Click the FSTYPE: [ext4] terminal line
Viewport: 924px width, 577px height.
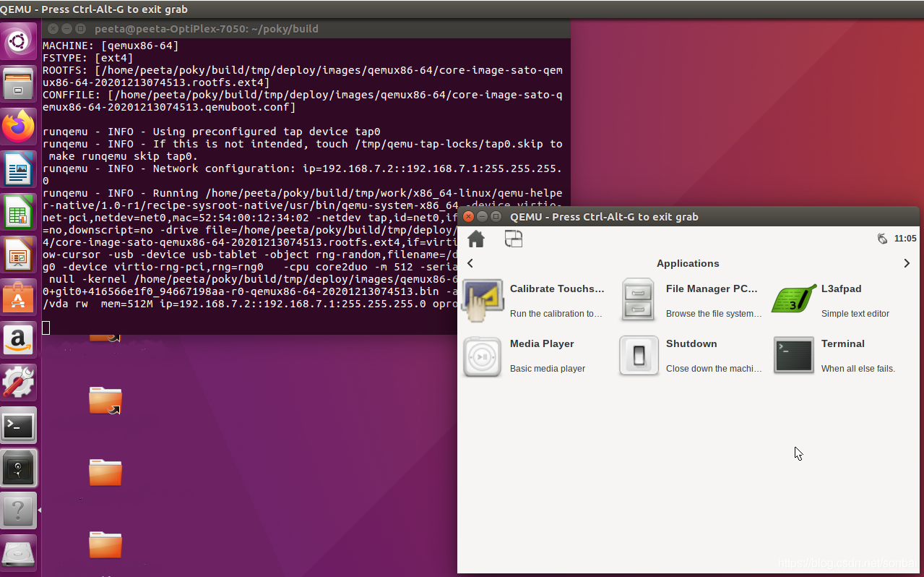tap(88, 58)
